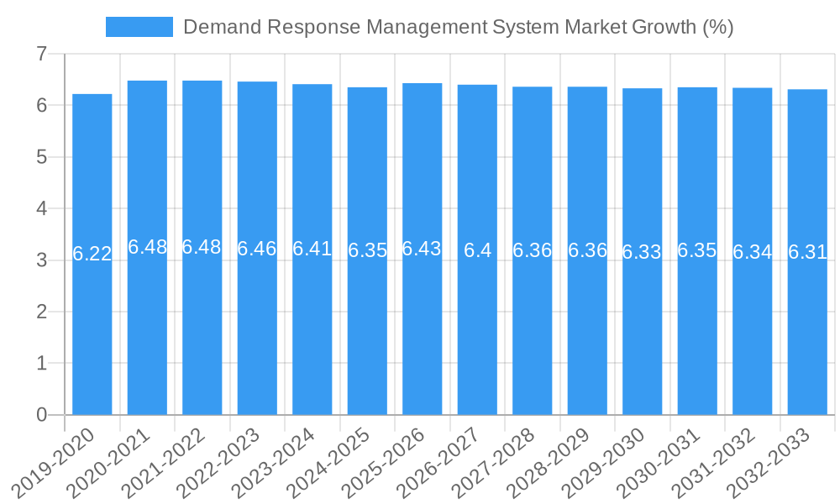Click the 2028-2029 x-axis label
840x504 pixels.
549,464
